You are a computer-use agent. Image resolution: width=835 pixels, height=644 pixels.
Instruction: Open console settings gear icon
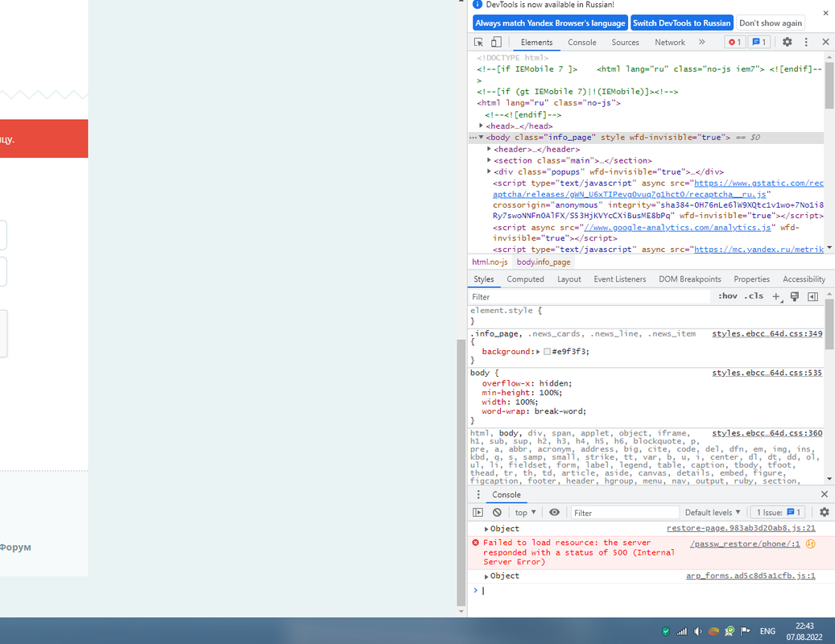tap(825, 512)
